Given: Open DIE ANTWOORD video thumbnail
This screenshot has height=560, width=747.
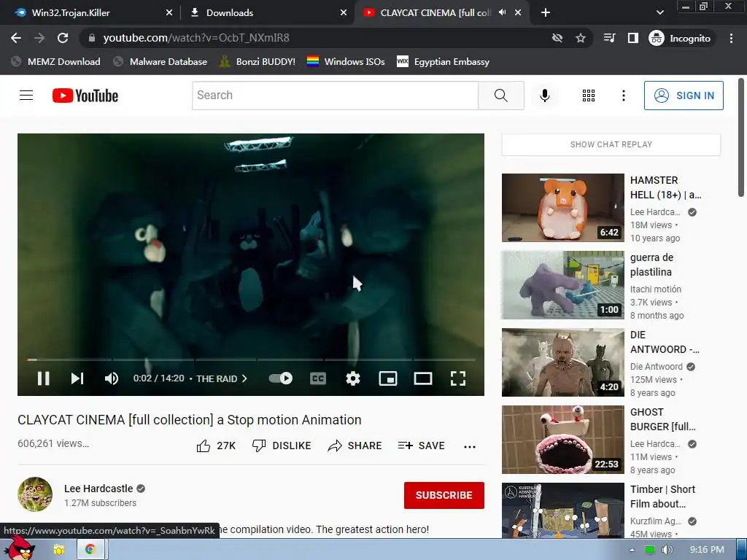Looking at the screenshot, I should pyautogui.click(x=562, y=362).
